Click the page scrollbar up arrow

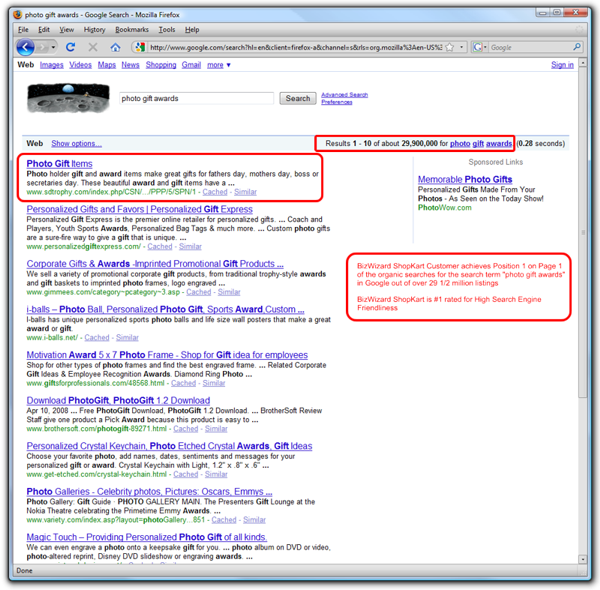(x=583, y=62)
